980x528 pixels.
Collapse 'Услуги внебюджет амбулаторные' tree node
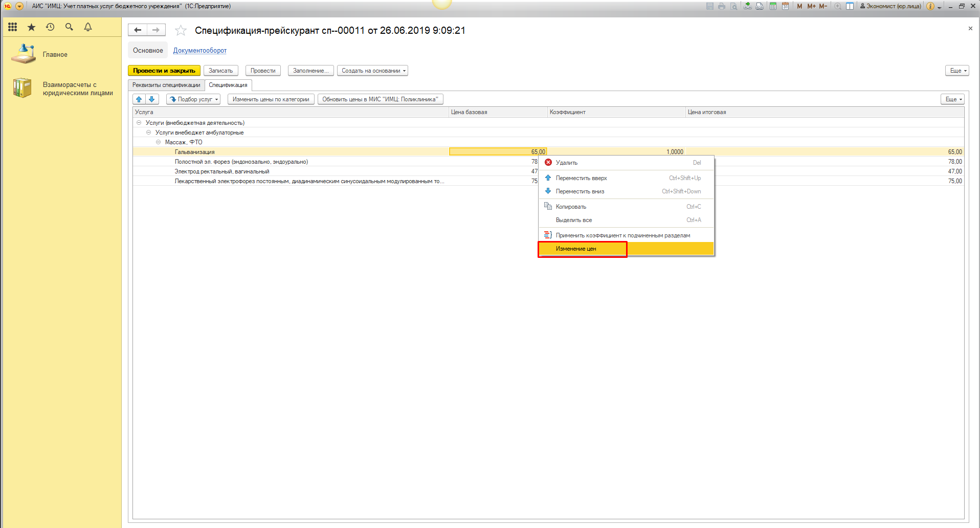click(149, 133)
